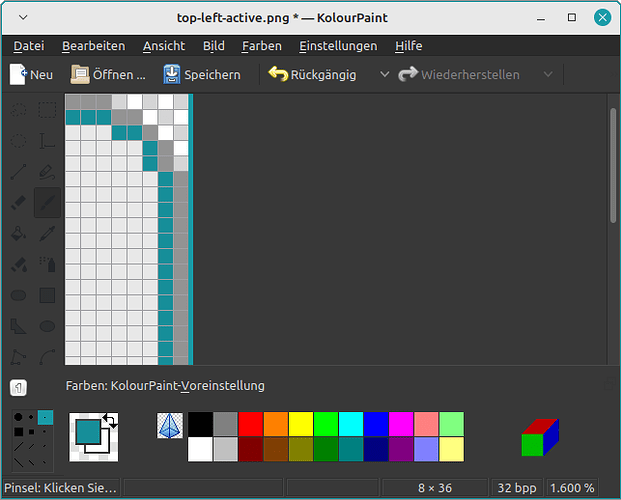
Task: Click the '1.600 %' zoom status field
Action: 572,488
